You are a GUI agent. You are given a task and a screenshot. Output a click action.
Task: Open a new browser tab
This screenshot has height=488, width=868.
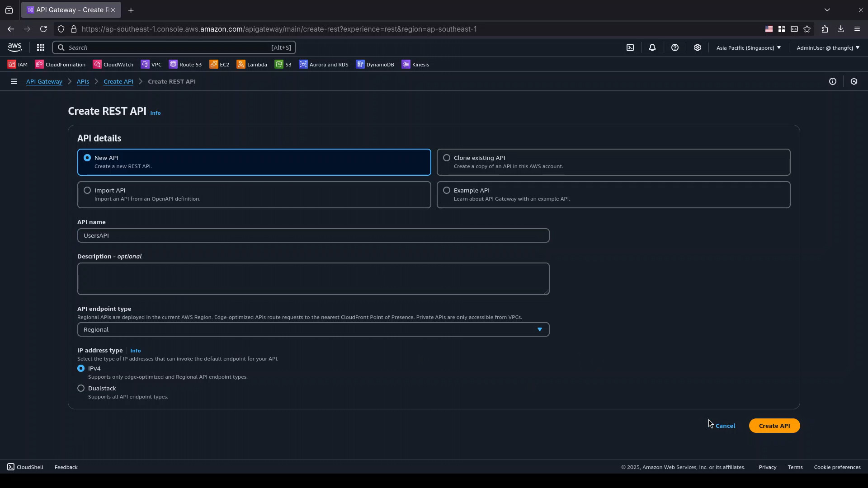click(131, 10)
